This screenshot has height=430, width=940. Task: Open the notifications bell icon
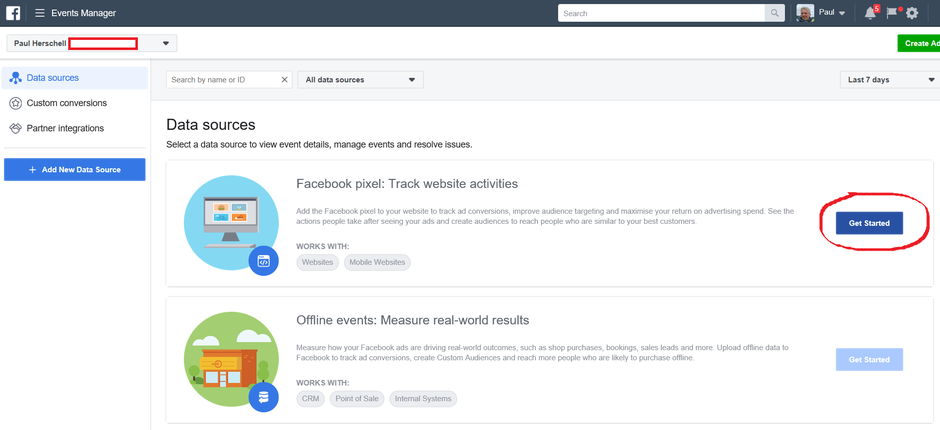[870, 13]
